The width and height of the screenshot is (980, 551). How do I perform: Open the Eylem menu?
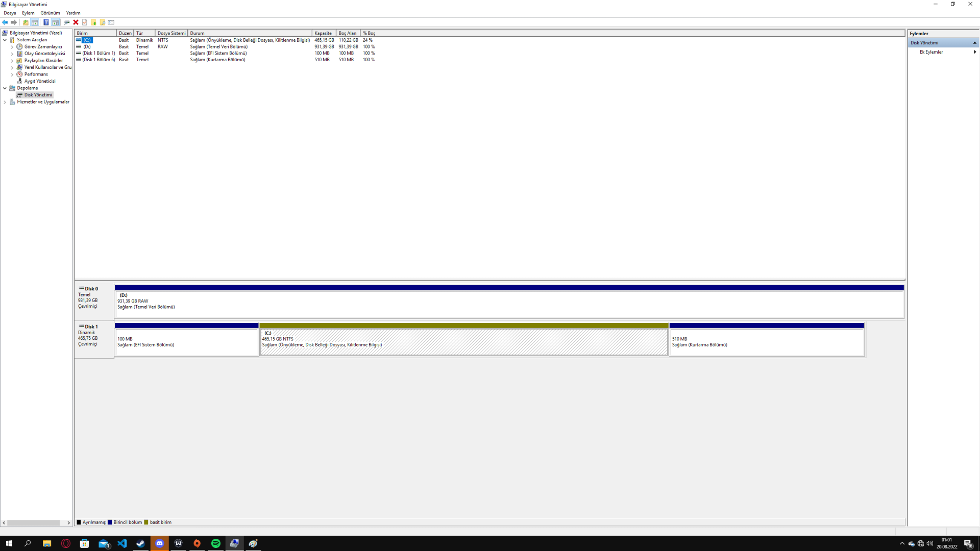(x=28, y=13)
